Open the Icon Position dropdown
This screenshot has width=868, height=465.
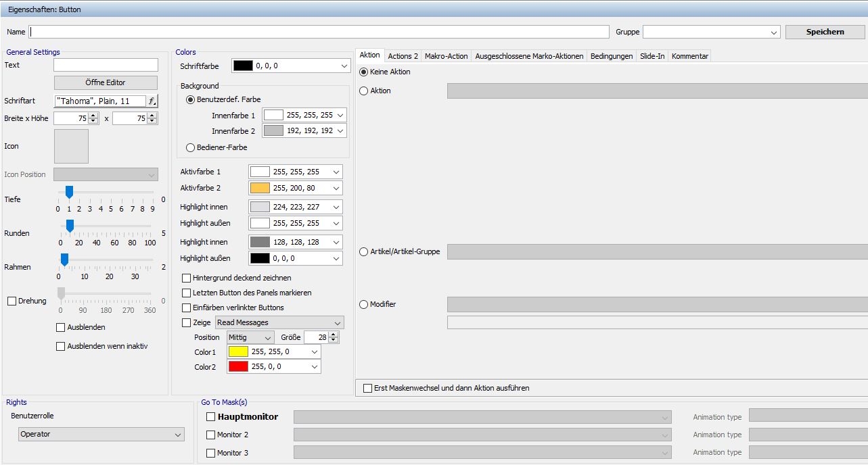[106, 174]
